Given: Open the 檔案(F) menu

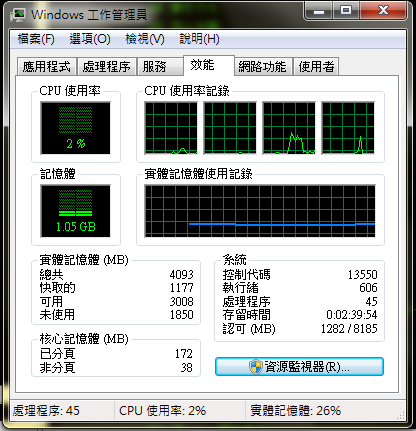Looking at the screenshot, I should point(36,39).
